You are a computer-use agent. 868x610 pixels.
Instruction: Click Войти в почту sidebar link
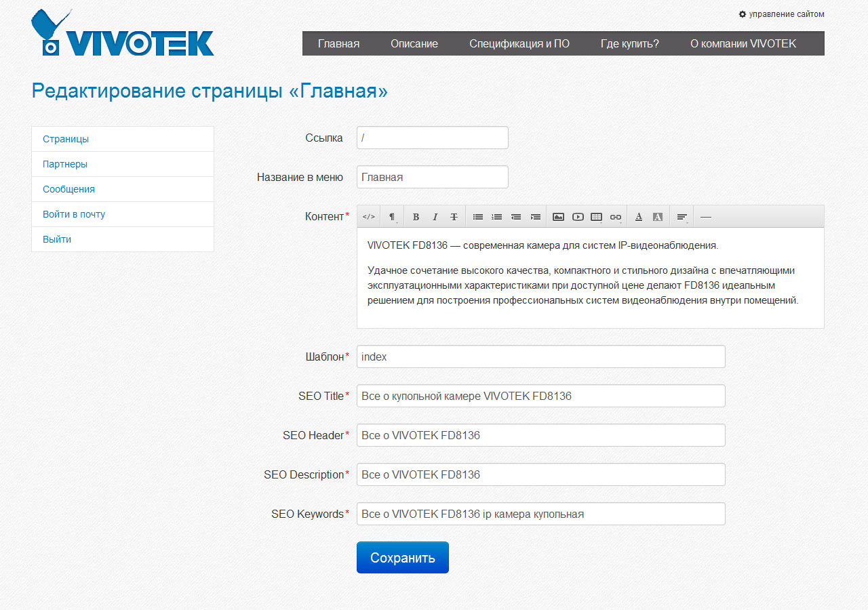(x=123, y=214)
